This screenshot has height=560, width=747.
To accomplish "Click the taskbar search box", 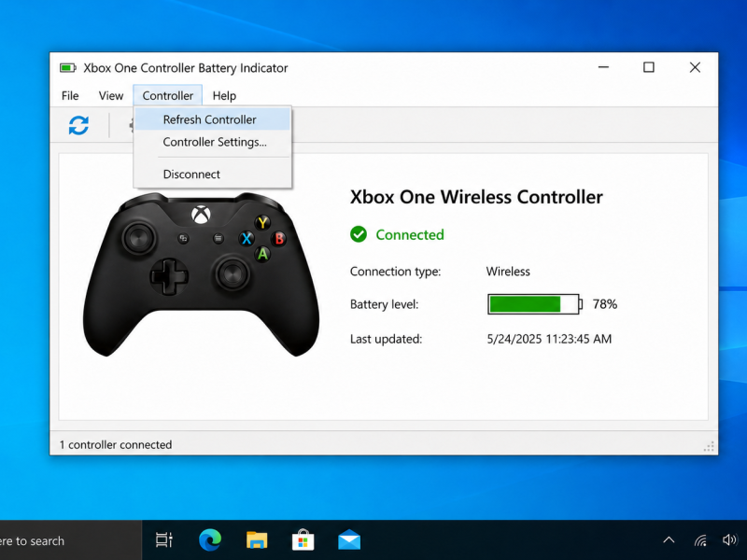I will pyautogui.click(x=71, y=541).
